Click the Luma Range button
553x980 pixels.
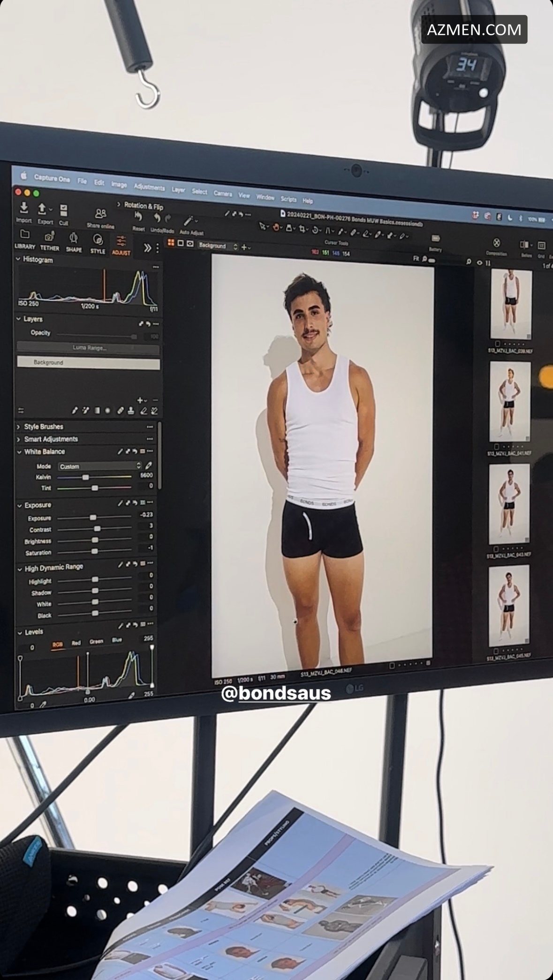tap(89, 348)
